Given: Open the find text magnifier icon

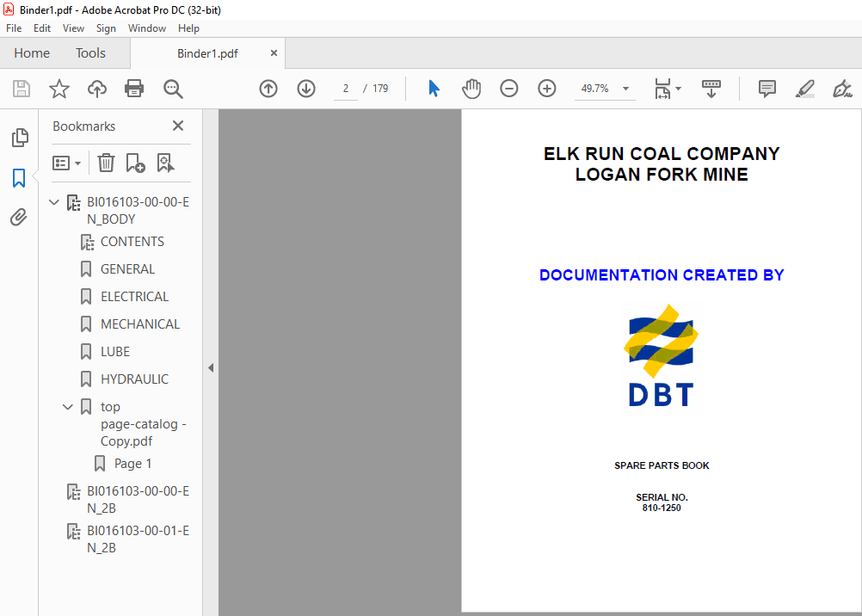Looking at the screenshot, I should pos(173,89).
